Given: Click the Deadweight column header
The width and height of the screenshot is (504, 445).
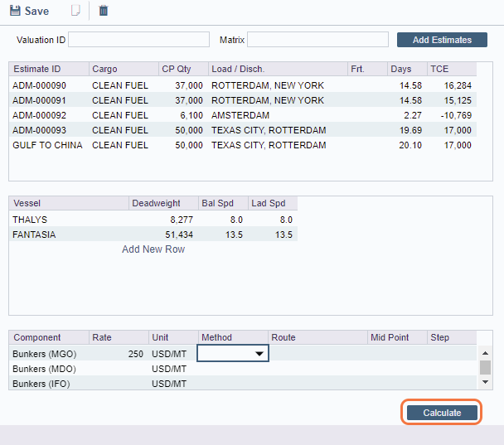Looking at the screenshot, I should pyautogui.click(x=162, y=203).
